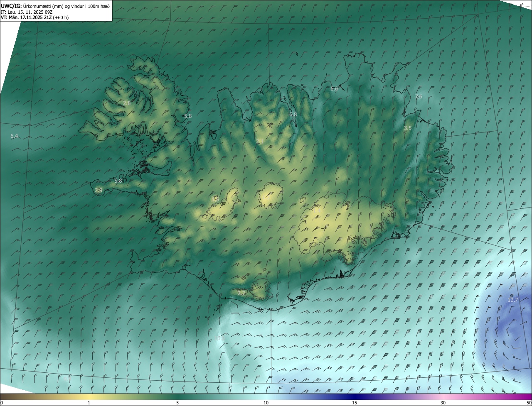Click the map title 'Úrkomumætti (mm) og vindur í 100m hæð'

click(66, 6)
